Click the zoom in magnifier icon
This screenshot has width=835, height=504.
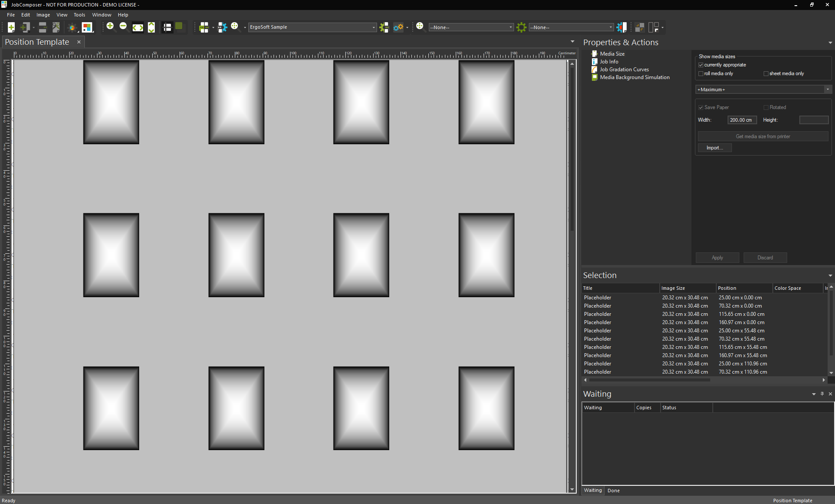point(110,27)
